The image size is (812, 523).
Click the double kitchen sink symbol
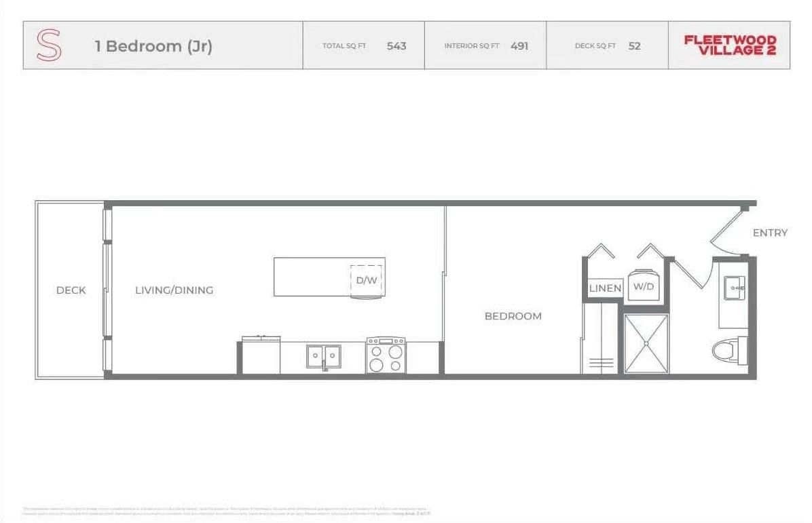coord(323,356)
